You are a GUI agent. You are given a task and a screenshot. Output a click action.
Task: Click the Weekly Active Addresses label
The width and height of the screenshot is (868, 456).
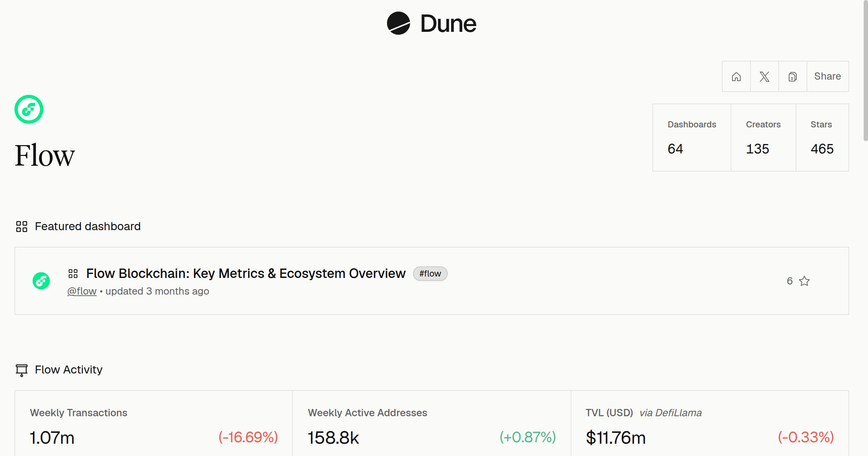coord(367,413)
